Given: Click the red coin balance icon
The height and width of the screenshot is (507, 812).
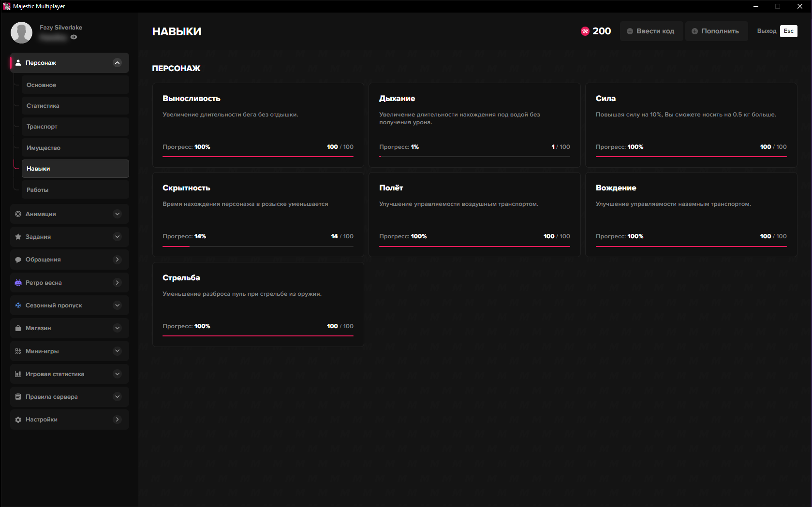Looking at the screenshot, I should click(x=585, y=31).
